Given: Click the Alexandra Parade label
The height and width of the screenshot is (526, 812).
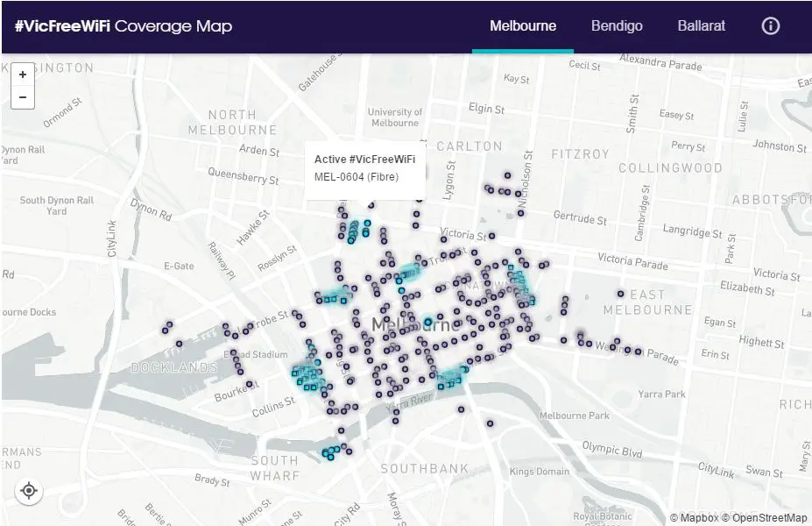Looking at the screenshot, I should point(660,62).
